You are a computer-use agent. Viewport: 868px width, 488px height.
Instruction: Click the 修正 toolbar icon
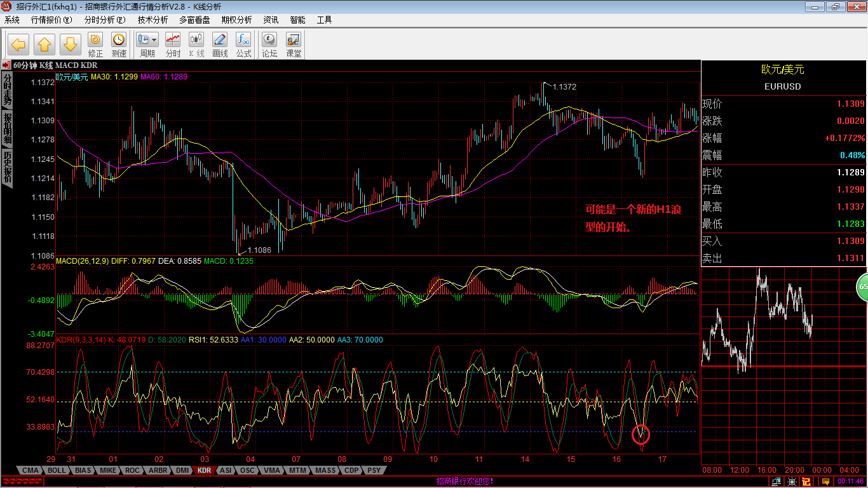tap(95, 45)
